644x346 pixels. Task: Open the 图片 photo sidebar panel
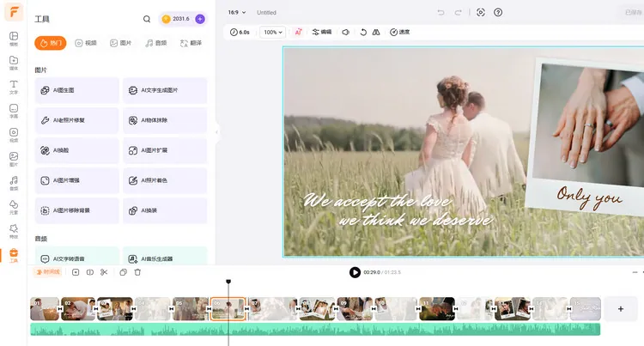(14, 159)
